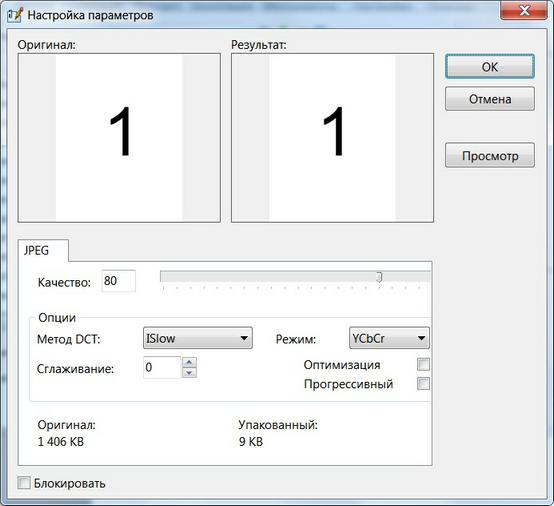Click the app icon in the title bar
This screenshot has height=506, width=554.
pyautogui.click(x=15, y=15)
